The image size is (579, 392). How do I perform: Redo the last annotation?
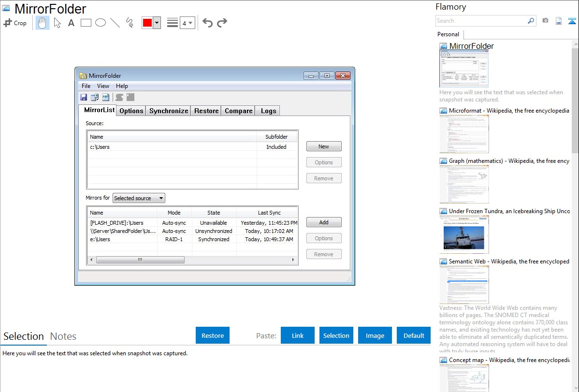(222, 23)
